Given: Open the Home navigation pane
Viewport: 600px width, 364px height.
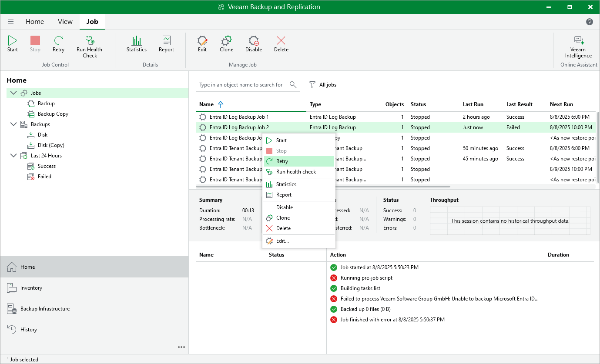Looking at the screenshot, I should (94, 267).
